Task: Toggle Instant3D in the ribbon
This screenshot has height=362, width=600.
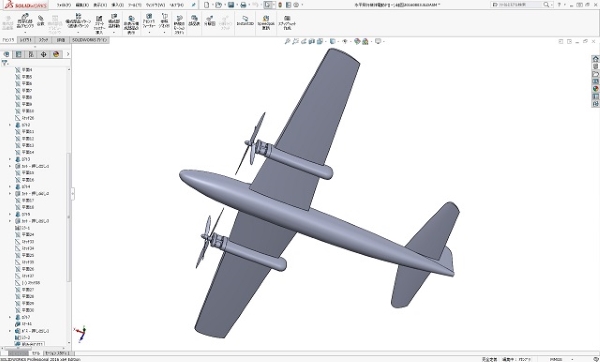Action: [x=245, y=21]
